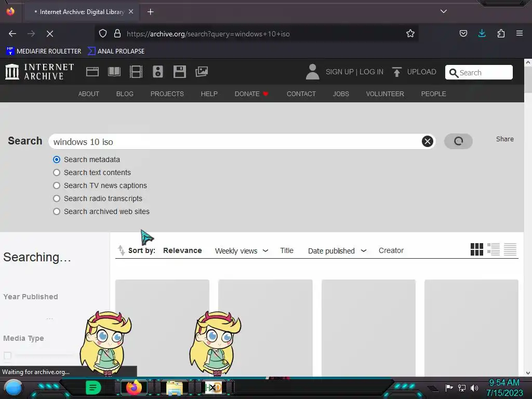Screen dimensions: 532x399
Task: Stop loading the page
Action: 50,34
